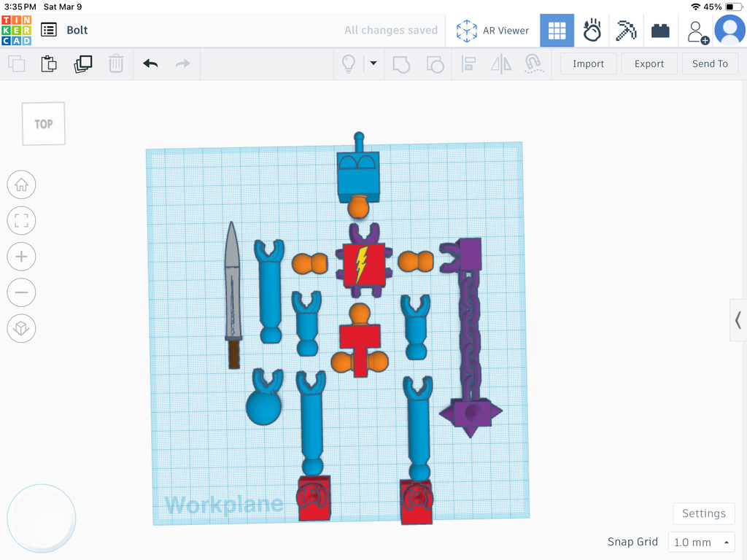Switch to Bricks mode
Viewport: 747px width, 560px height.
point(660,31)
